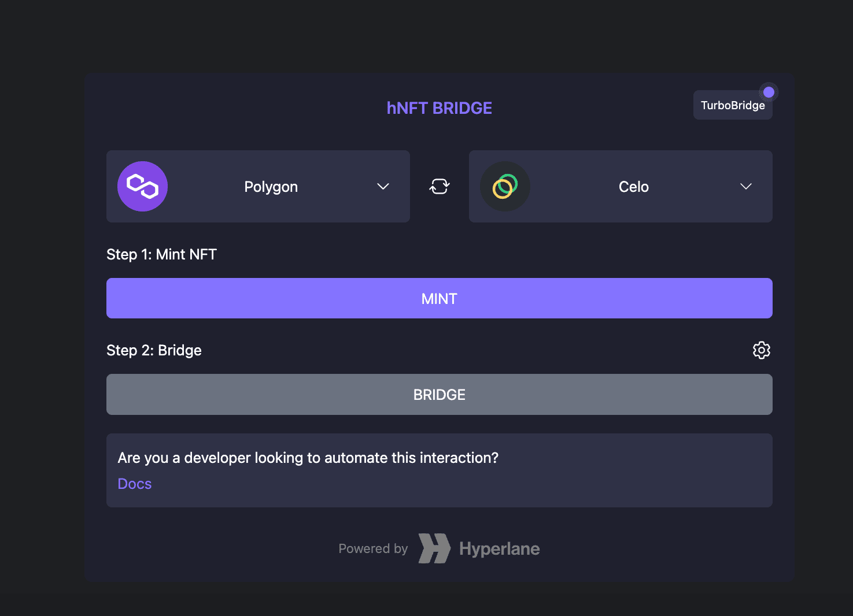Click the Hyperlane logo mark
Screen dimensions: 853x616
point(434,548)
